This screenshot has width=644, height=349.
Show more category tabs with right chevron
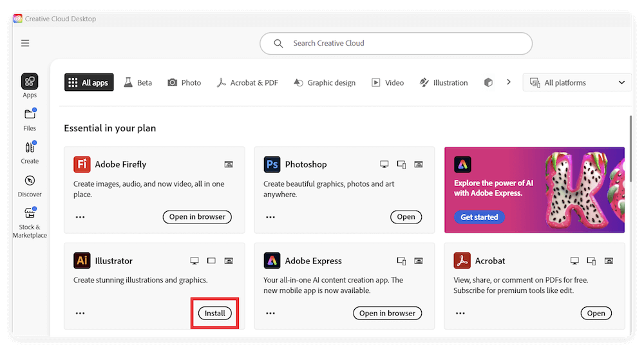pos(509,82)
